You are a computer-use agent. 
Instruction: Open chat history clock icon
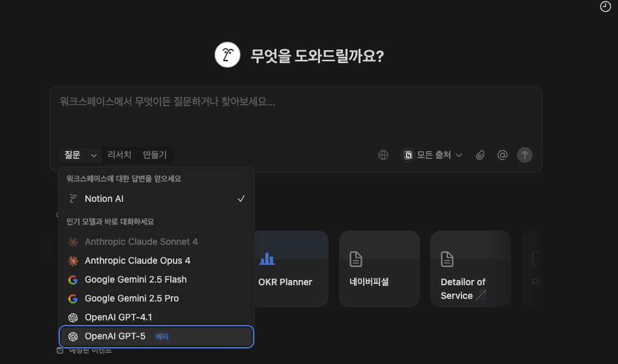point(605,7)
